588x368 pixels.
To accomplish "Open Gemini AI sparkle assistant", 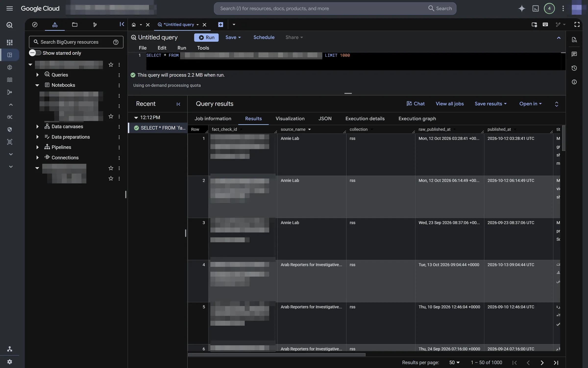I will click(522, 9).
